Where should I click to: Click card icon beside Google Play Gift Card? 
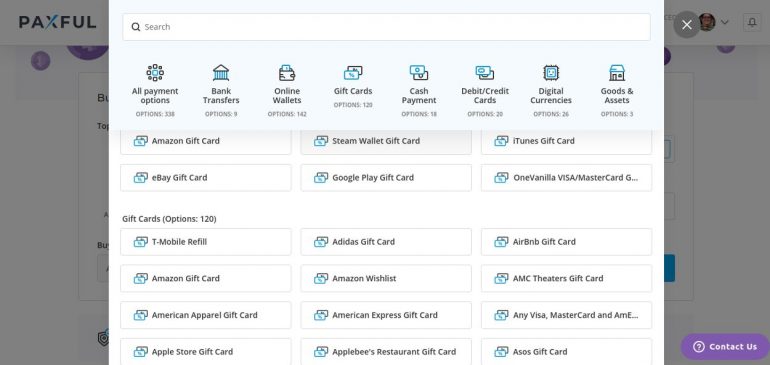(321, 177)
